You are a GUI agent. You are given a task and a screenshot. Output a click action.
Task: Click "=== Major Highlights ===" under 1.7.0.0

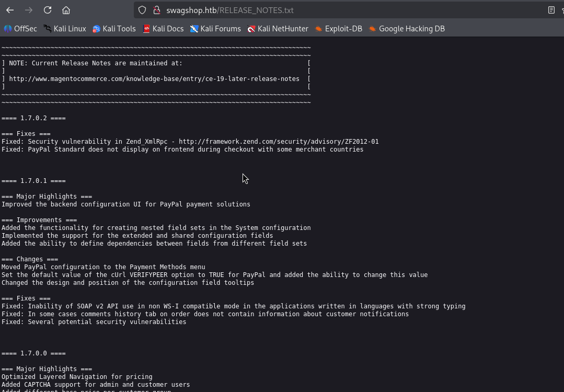[x=47, y=369]
